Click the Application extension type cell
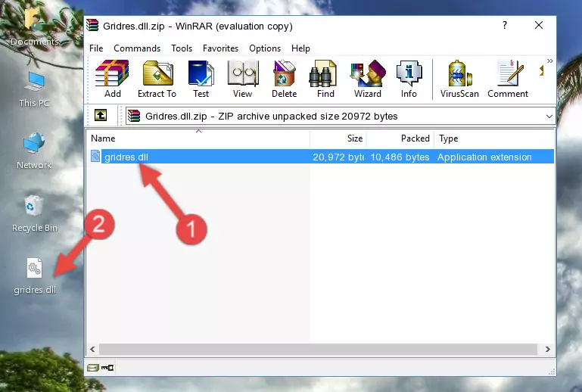The image size is (582, 392). 484,157
